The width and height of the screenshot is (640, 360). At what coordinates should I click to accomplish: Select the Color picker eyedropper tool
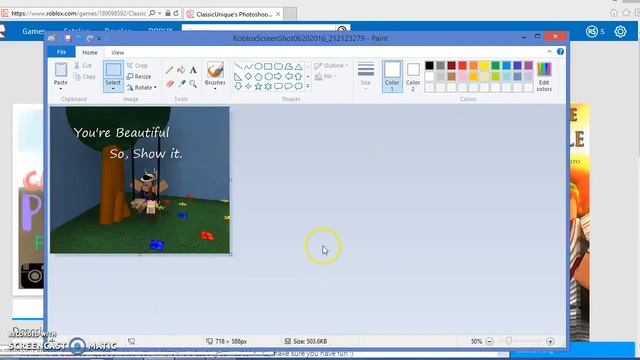(181, 84)
